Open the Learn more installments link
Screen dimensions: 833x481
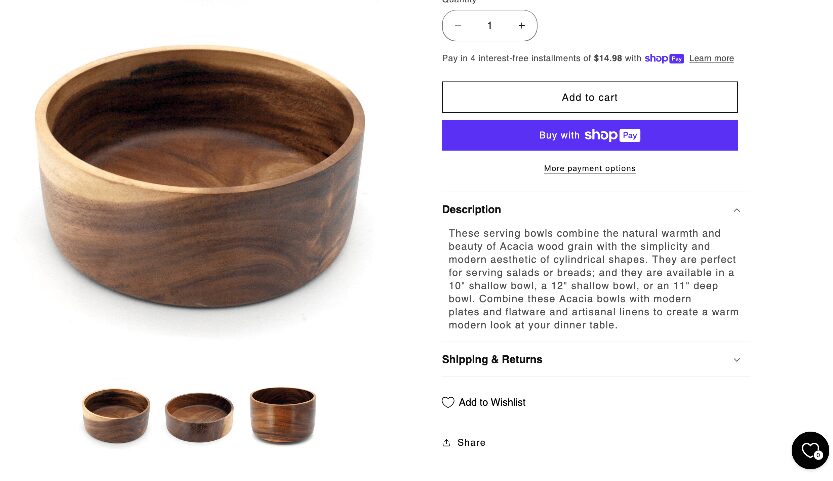pos(711,59)
